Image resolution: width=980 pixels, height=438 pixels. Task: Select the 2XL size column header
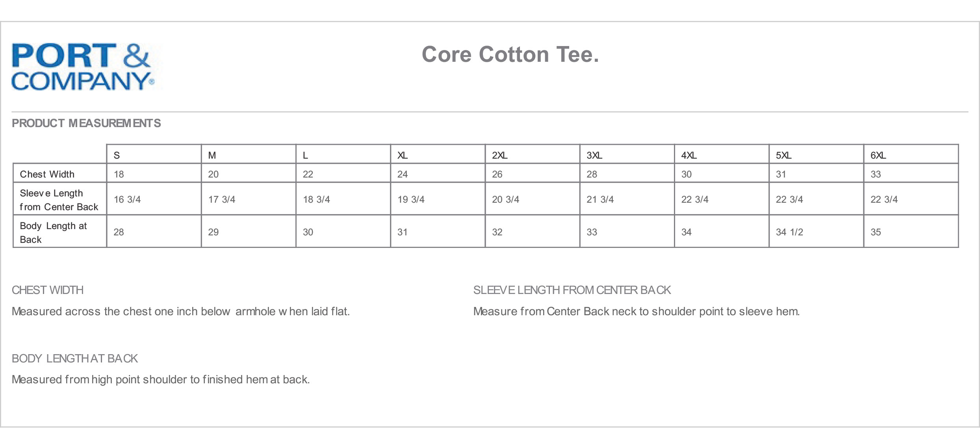[499, 155]
